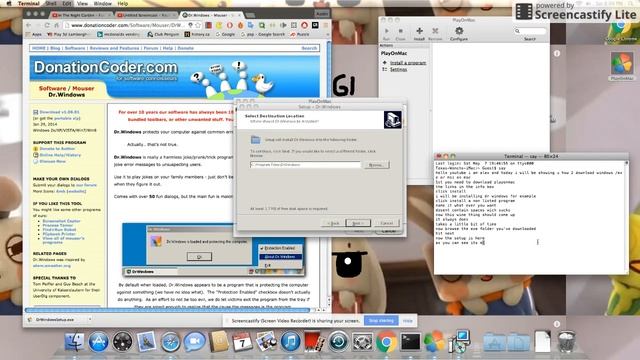Click Search link in DonationCoder nav bar

[x=309, y=48]
